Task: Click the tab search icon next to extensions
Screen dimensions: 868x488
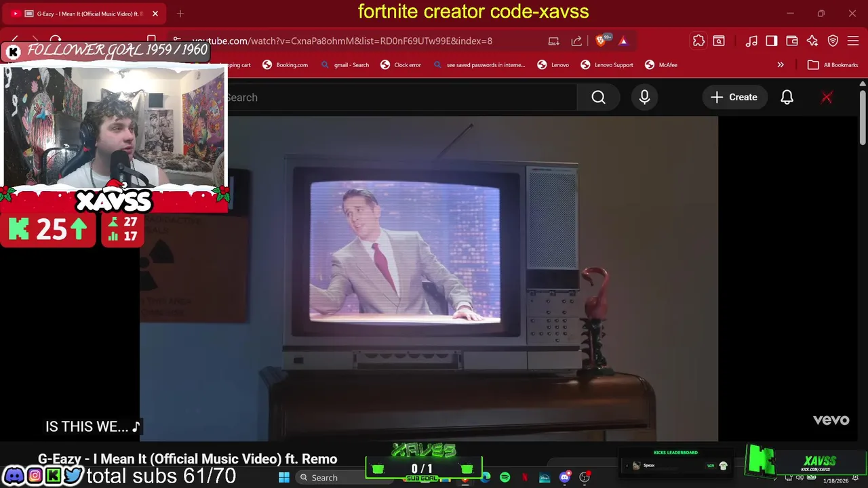Action: 719,41
